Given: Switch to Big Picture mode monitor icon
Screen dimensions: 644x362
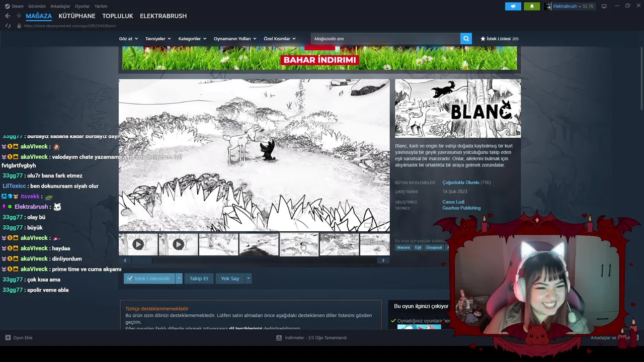Looking at the screenshot, I should 604,6.
